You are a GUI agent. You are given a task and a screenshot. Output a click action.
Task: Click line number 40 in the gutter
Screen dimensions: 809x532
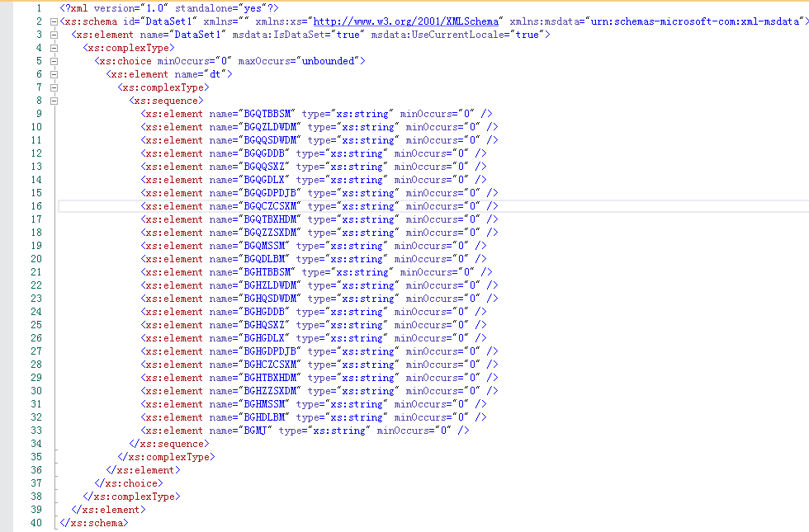36,523
